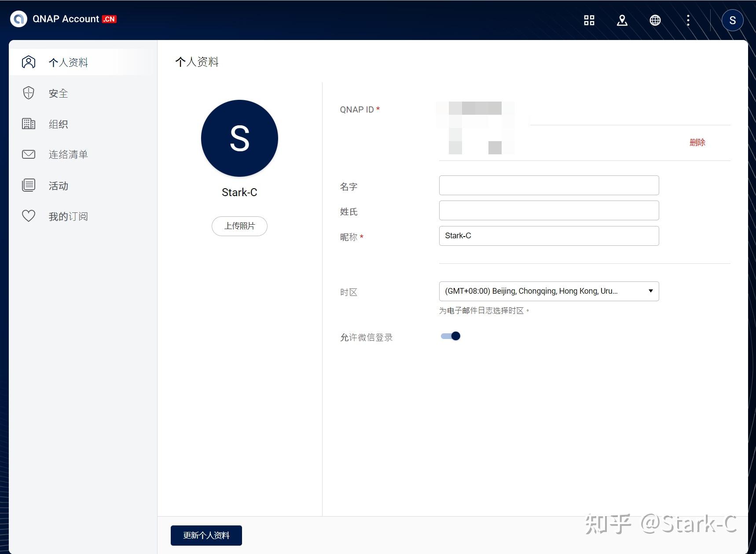Click the heart icon next to 我的订阅
The image size is (756, 554).
[28, 216]
